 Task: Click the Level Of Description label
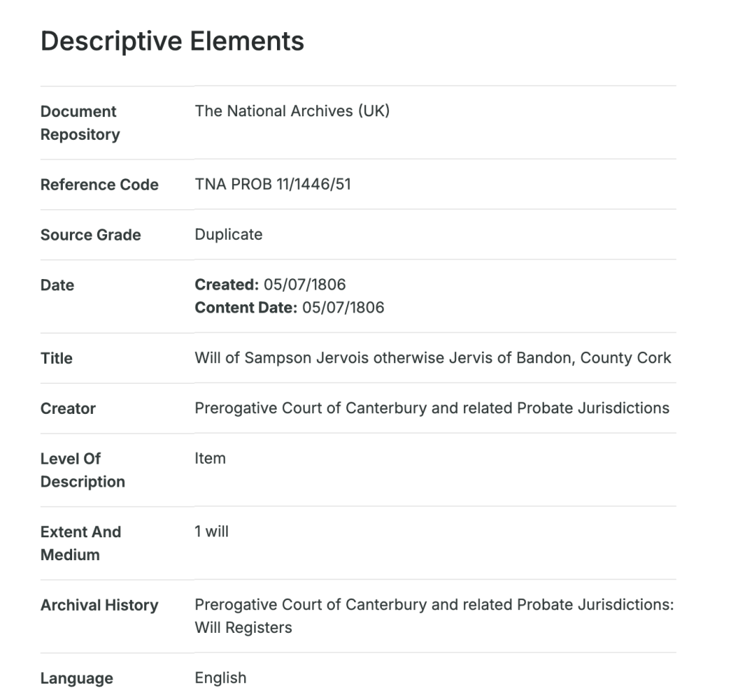click(x=82, y=470)
